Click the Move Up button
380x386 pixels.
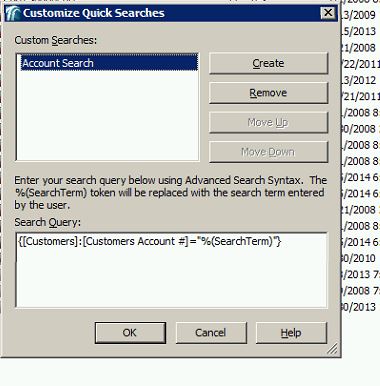[268, 122]
